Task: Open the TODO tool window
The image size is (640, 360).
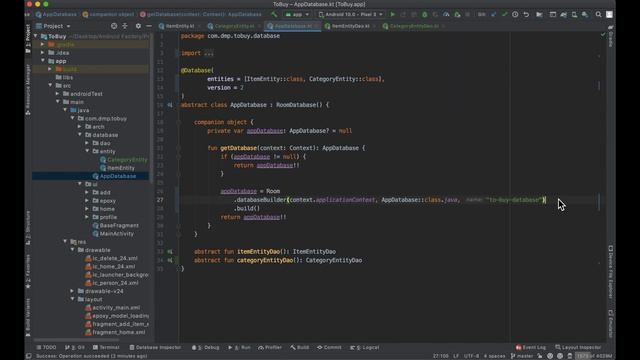Action: tap(46, 347)
